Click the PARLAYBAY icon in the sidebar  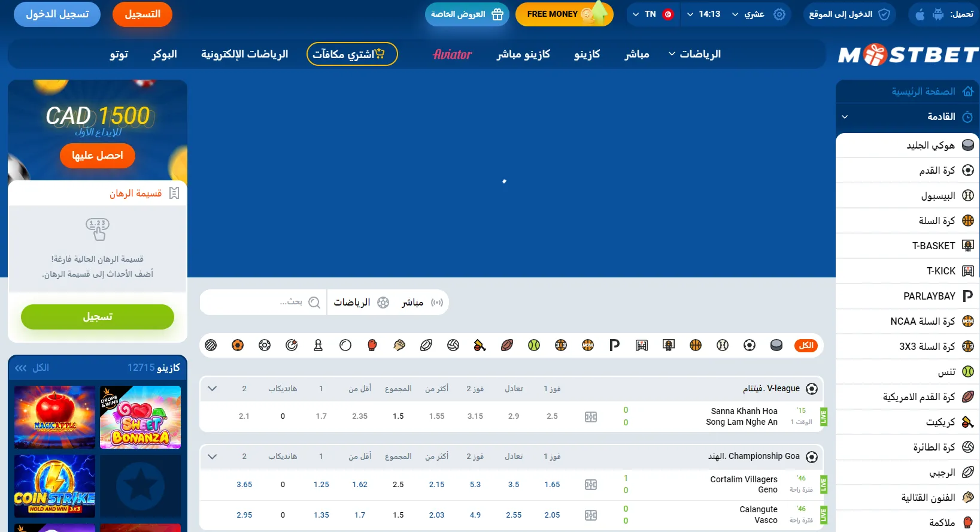(x=967, y=296)
